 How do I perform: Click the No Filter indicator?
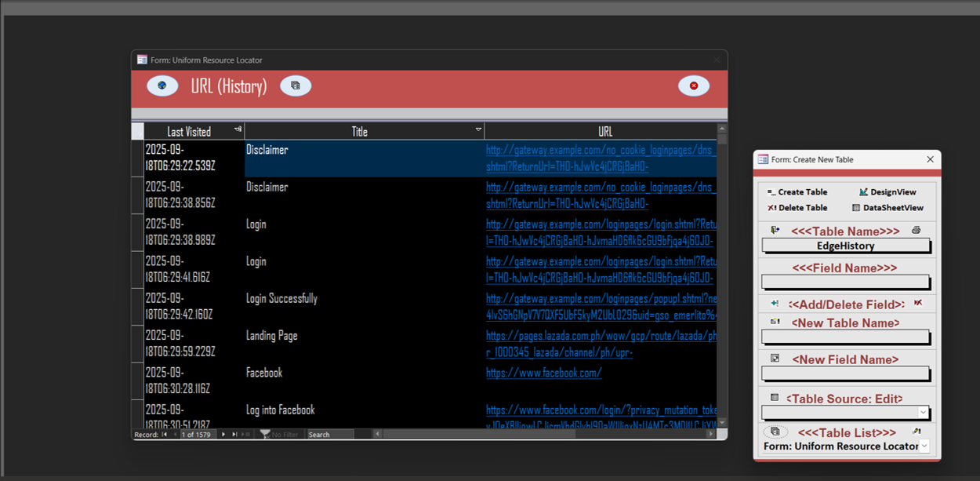[279, 434]
